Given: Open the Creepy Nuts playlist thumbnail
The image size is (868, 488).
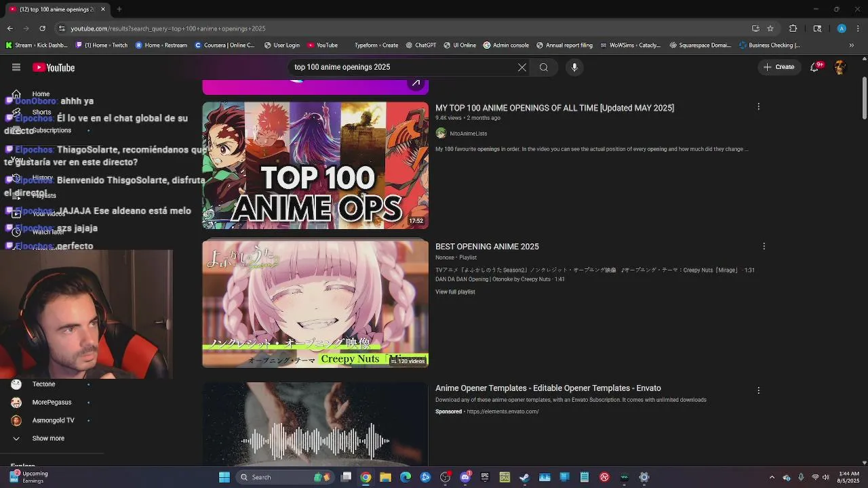Looking at the screenshot, I should [x=315, y=304].
